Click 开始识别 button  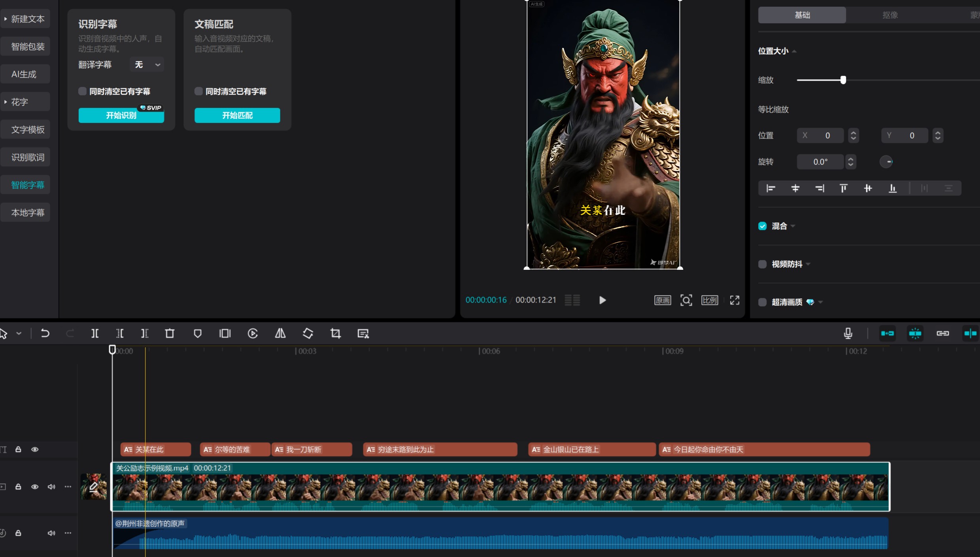coord(121,115)
